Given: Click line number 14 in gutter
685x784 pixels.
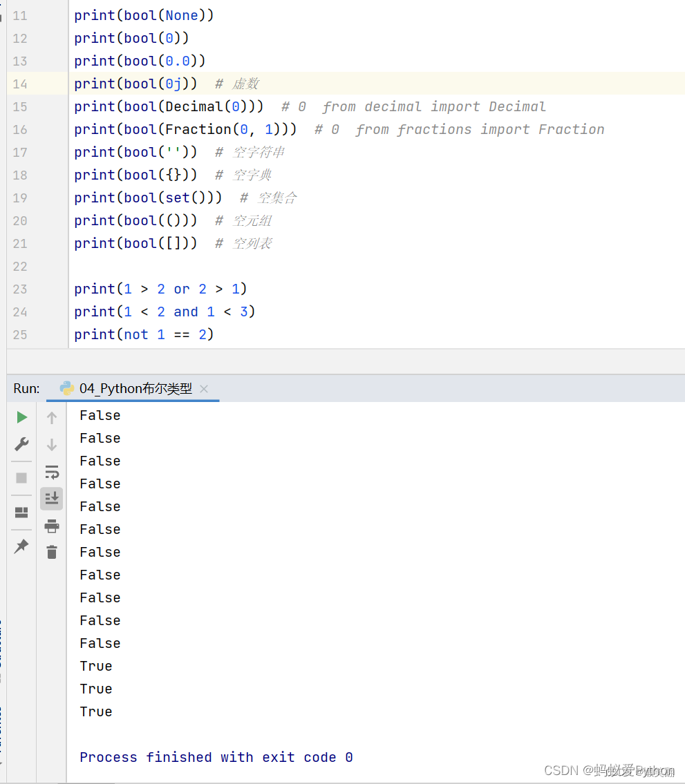Looking at the screenshot, I should pyautogui.click(x=20, y=84).
